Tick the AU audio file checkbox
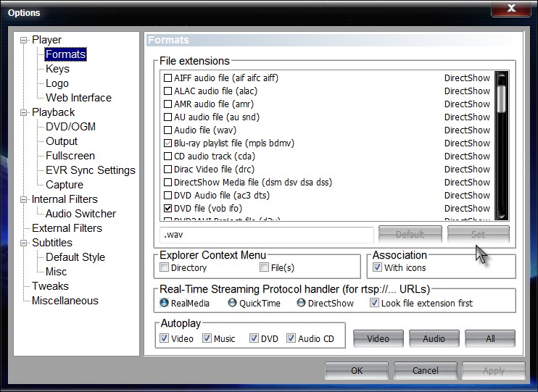Screen dimensions: 538x392 pos(167,117)
